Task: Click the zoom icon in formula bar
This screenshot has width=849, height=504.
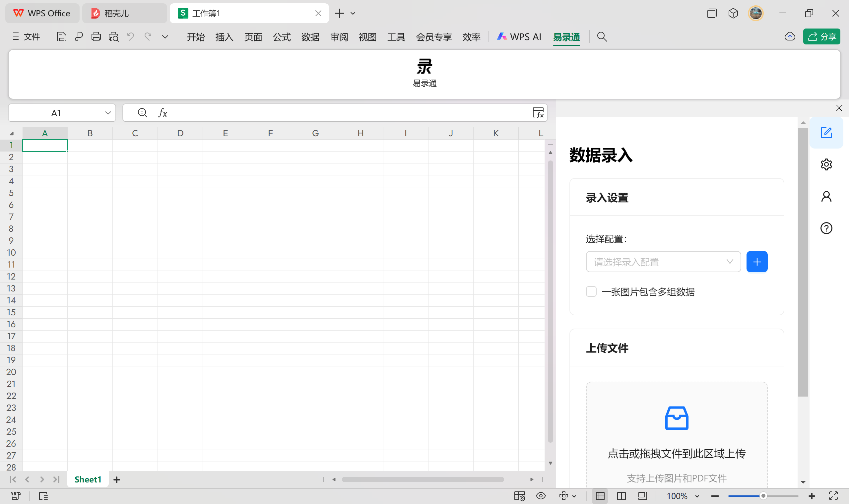Action: [142, 113]
